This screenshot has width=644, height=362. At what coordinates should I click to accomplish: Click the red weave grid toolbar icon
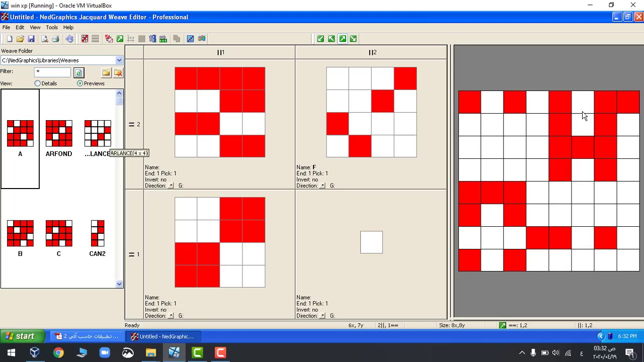tap(85, 39)
